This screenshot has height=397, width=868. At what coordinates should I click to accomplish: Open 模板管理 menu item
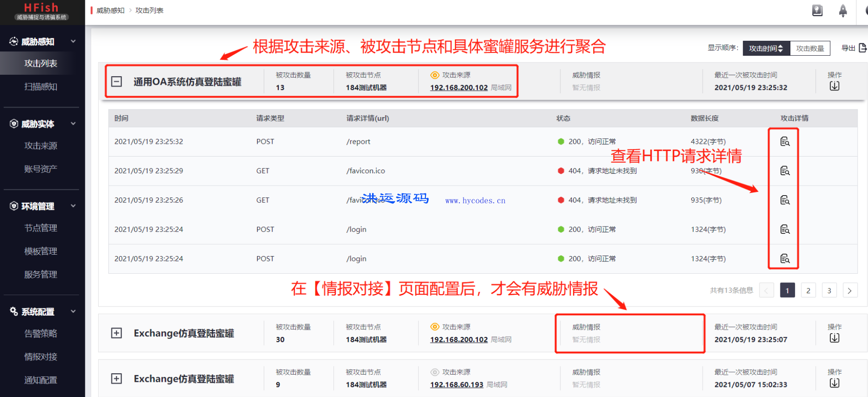coord(41,251)
